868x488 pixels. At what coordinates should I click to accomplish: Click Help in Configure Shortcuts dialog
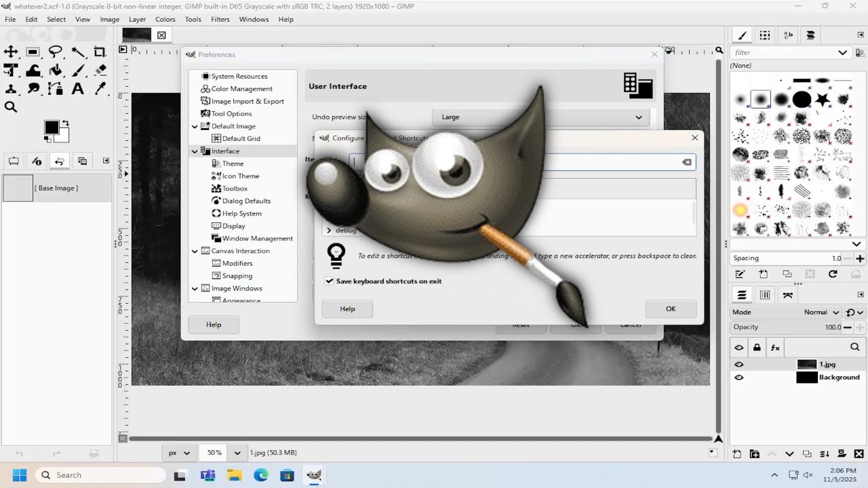pyautogui.click(x=347, y=308)
